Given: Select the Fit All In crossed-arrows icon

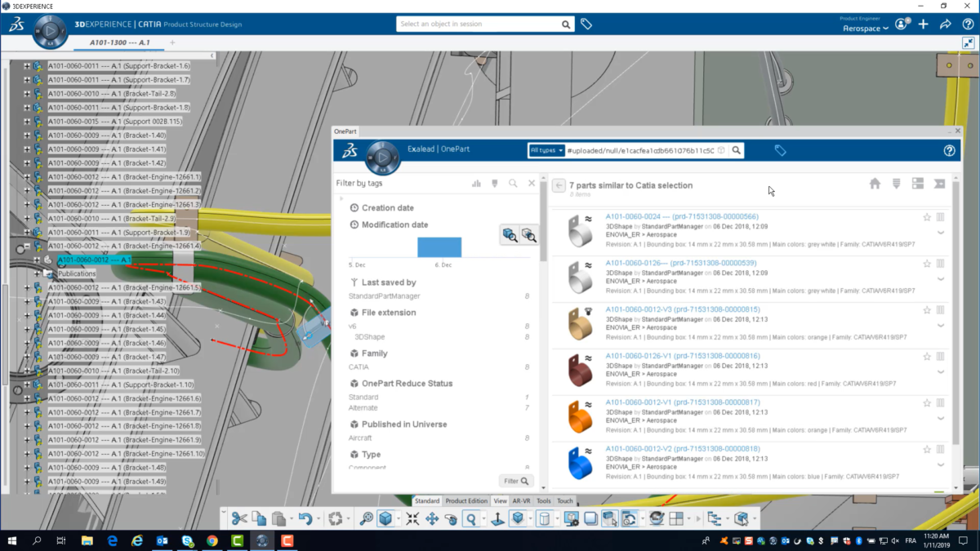Looking at the screenshot, I should point(412,518).
